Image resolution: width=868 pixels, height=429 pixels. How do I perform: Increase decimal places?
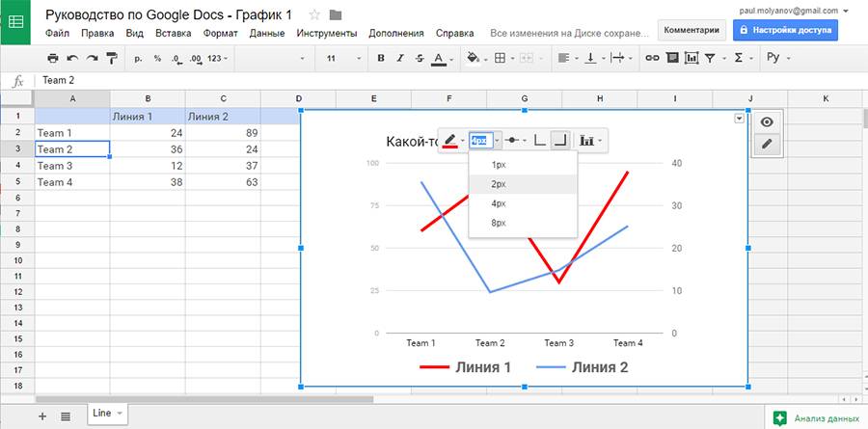[196, 59]
